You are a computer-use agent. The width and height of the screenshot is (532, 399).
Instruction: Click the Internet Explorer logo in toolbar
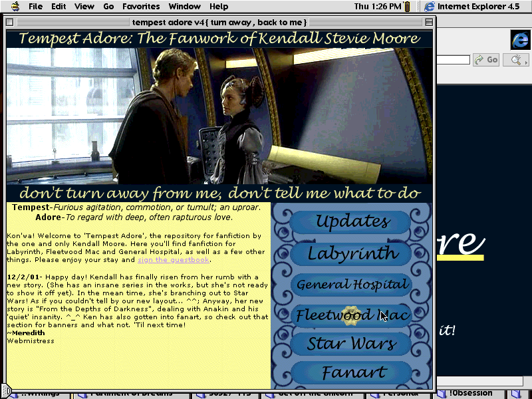tap(519, 40)
